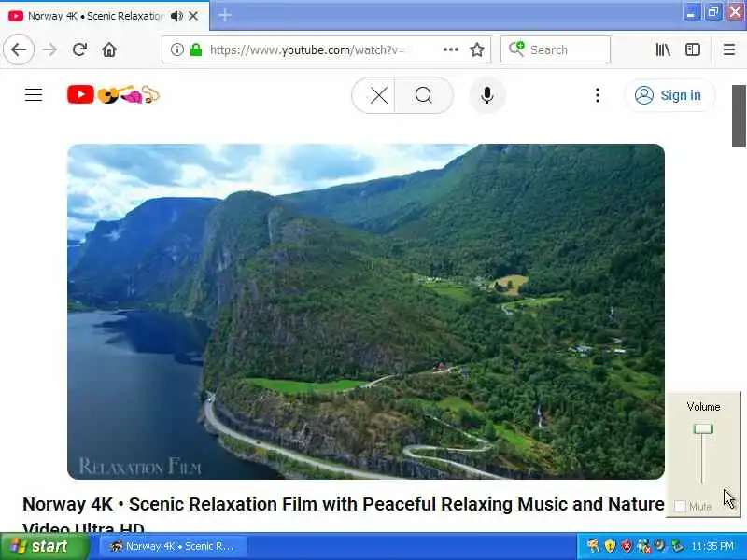This screenshot has height=560, width=747.
Task: Open page actions three-dot menu in address bar
Action: coord(451,49)
